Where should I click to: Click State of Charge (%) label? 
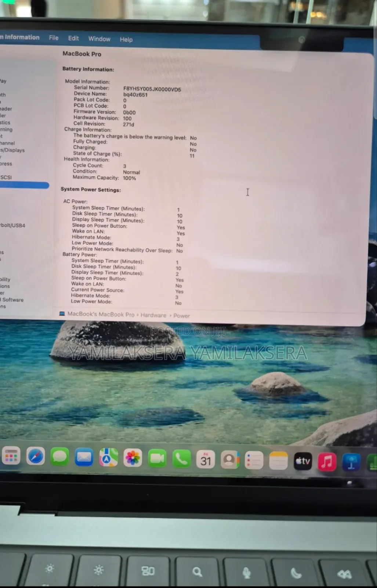pos(97,154)
